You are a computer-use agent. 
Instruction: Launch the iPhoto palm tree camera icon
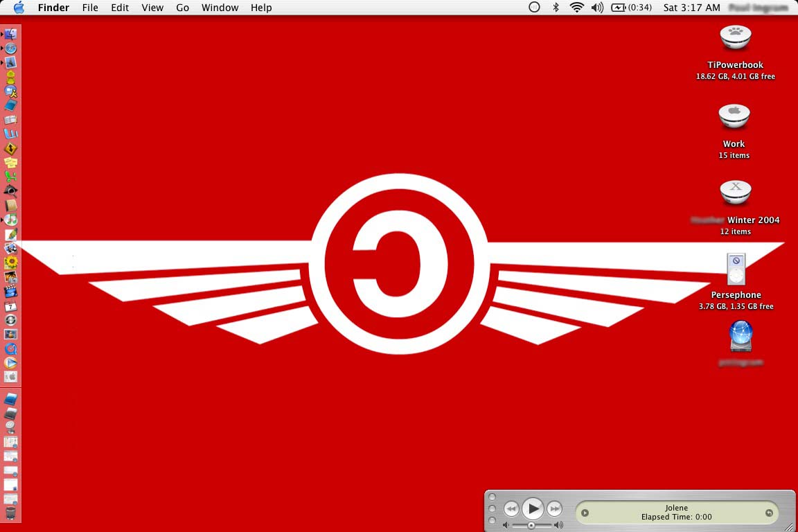tap(10, 278)
